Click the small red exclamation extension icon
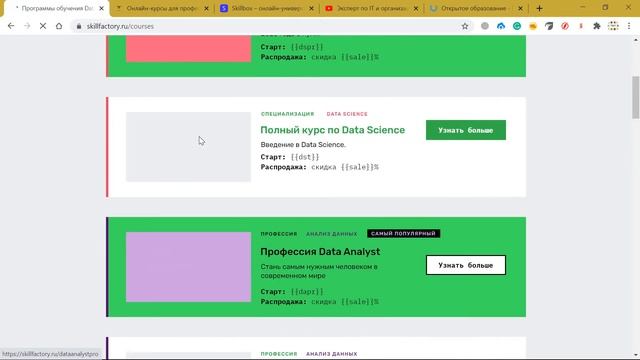The image size is (640, 360). [x=581, y=26]
